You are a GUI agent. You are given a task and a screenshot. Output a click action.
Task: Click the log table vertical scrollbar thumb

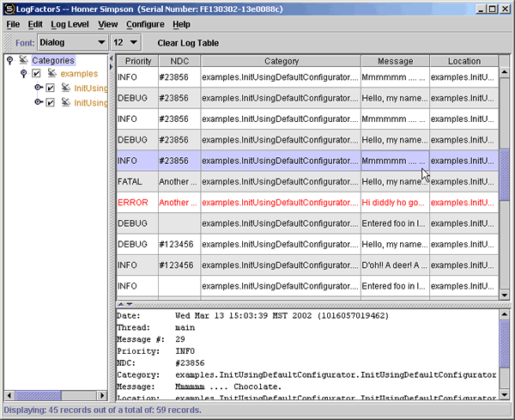(505, 174)
